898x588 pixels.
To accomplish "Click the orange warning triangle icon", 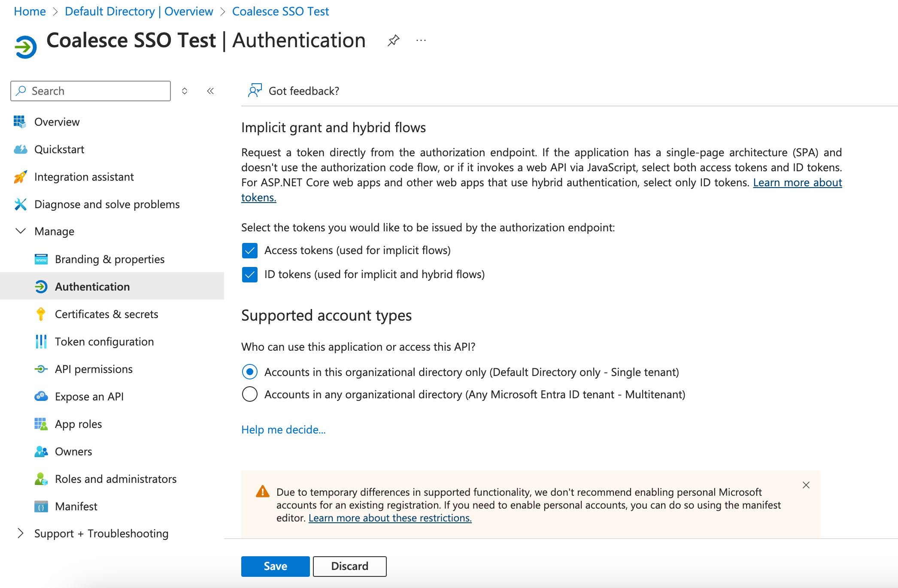I will click(x=263, y=491).
